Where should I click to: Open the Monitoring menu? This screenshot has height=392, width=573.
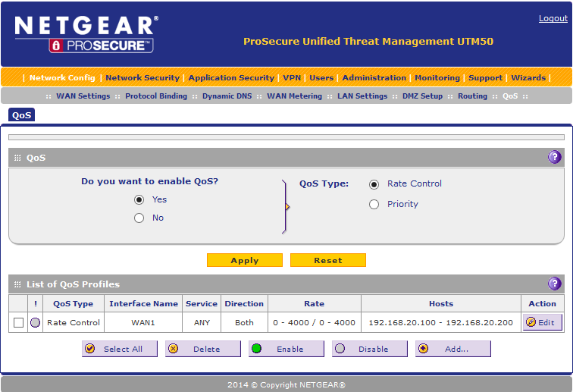pos(437,77)
